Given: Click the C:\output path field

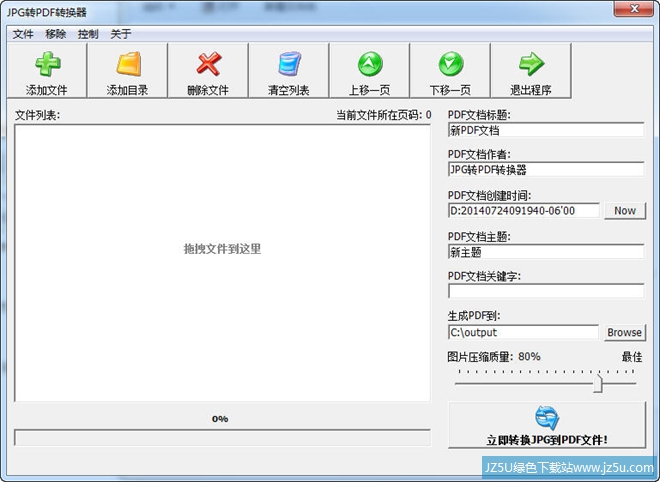Looking at the screenshot, I should coord(523,332).
